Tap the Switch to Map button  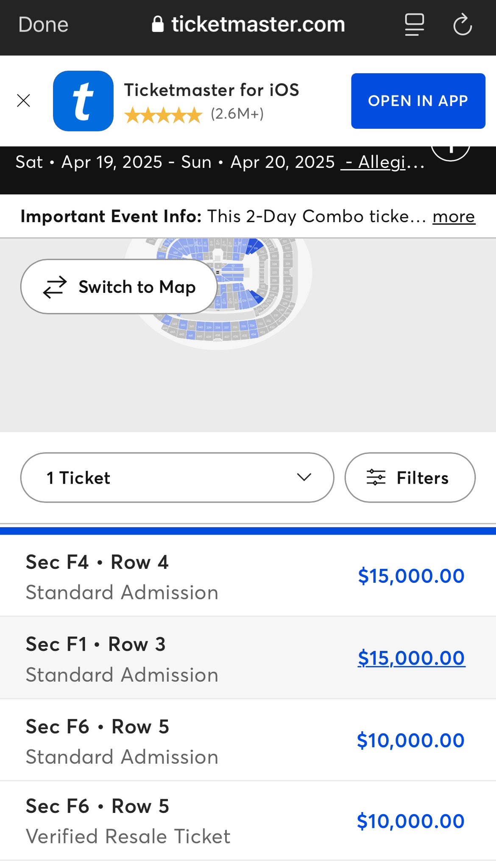[119, 287]
